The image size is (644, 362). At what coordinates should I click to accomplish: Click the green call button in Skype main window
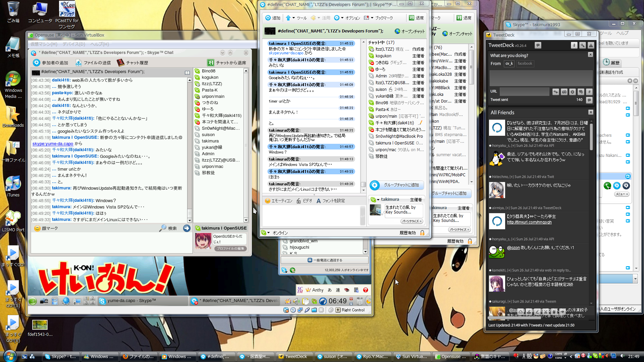pos(607,186)
